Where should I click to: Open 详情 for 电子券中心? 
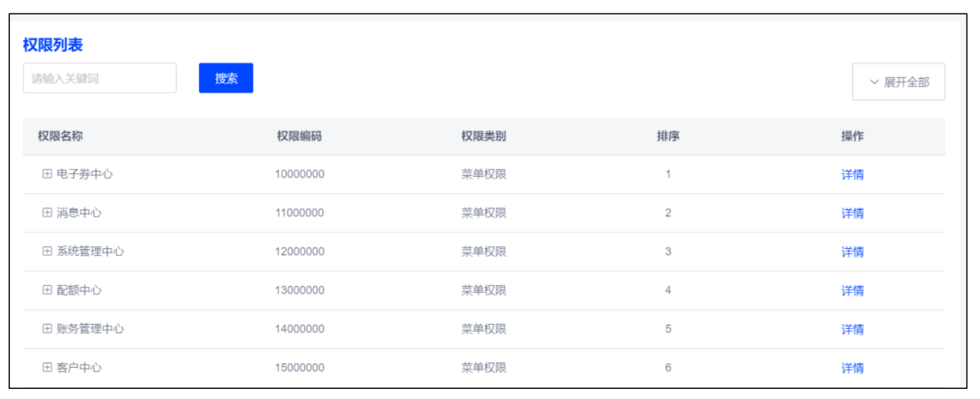point(852,174)
